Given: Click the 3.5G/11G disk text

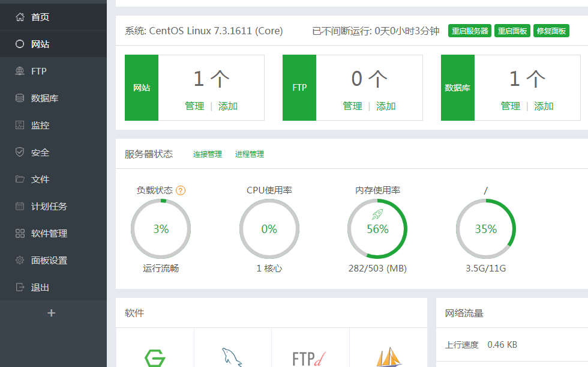Looking at the screenshot, I should (485, 268).
